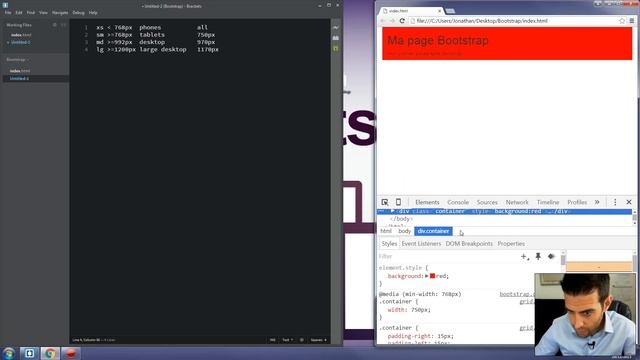Screen dimensions: 640x360
Task: Click the html breadcrumb in DevTools
Action: (386, 231)
